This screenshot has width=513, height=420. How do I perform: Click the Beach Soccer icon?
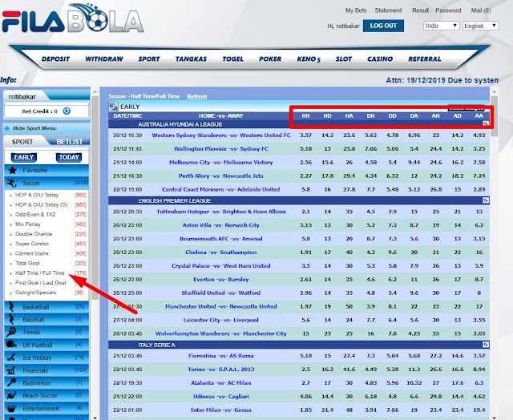click(x=12, y=395)
